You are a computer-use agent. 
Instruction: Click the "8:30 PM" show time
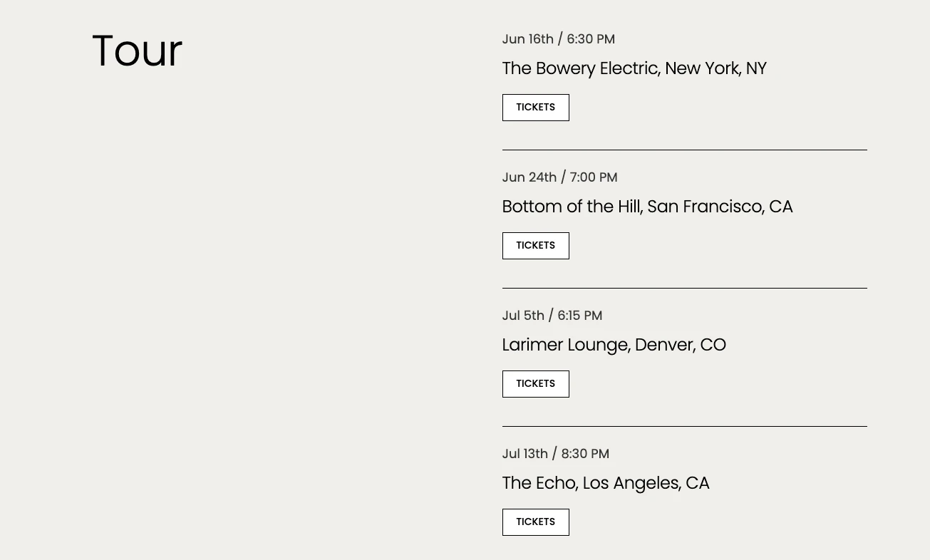pyautogui.click(x=585, y=454)
